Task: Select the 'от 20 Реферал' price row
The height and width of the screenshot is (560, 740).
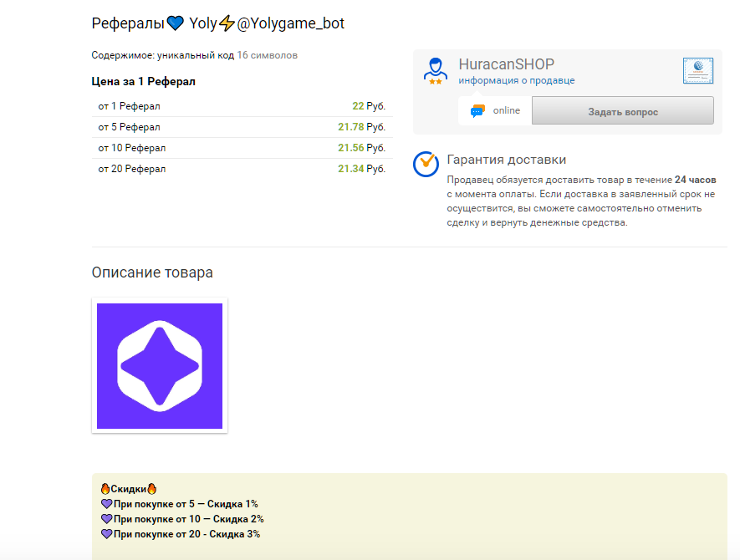Action: (242, 169)
